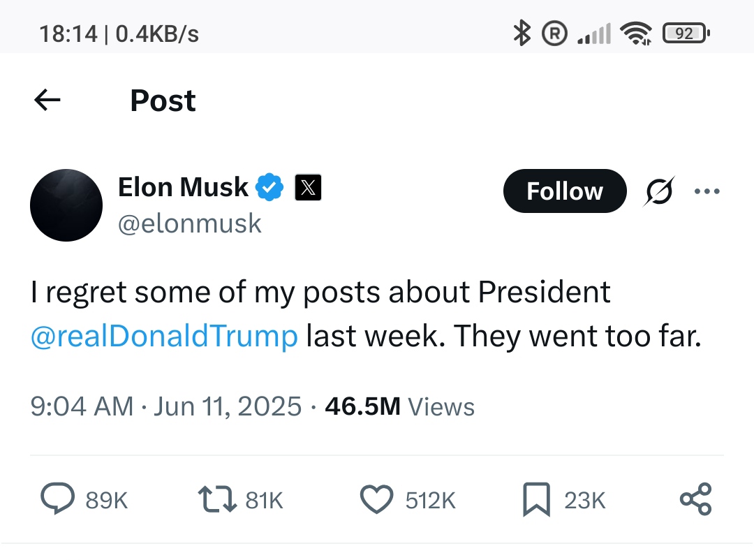The width and height of the screenshot is (754, 560).
Task: Bookmark this post
Action: pyautogui.click(x=536, y=499)
